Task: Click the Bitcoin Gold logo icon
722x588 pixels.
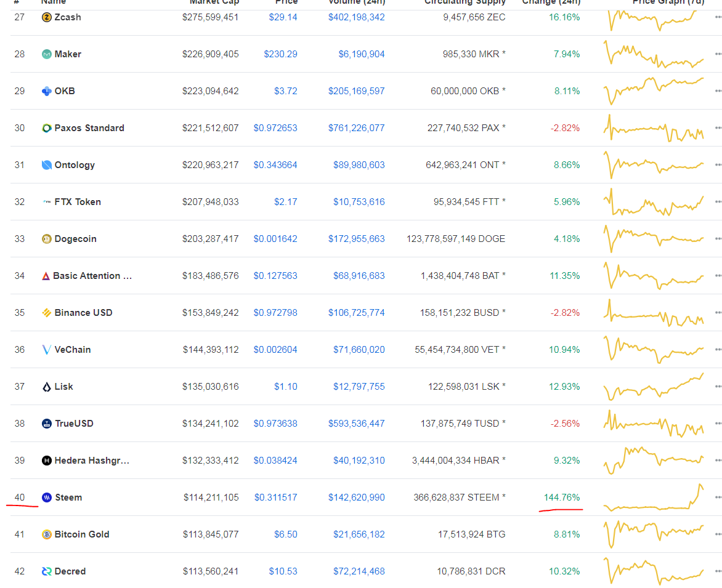Action: (x=46, y=534)
